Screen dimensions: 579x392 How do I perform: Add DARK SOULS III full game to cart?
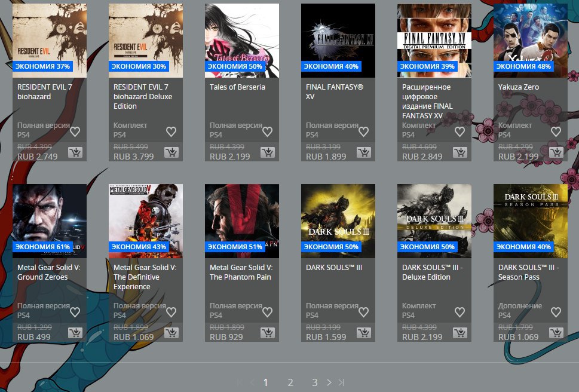tap(364, 333)
